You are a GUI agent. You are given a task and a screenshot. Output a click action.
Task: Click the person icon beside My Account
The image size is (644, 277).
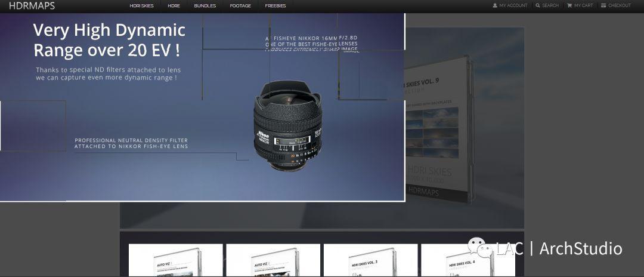coord(495,6)
